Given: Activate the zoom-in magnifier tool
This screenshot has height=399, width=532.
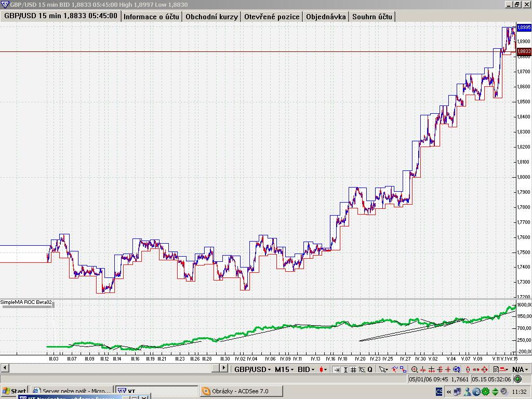Looking at the screenshot, I should [x=415, y=369].
